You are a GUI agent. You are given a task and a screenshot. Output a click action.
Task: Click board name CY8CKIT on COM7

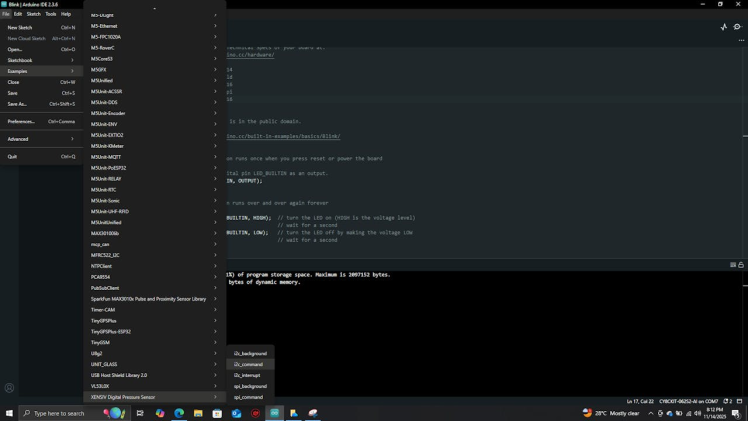point(688,401)
